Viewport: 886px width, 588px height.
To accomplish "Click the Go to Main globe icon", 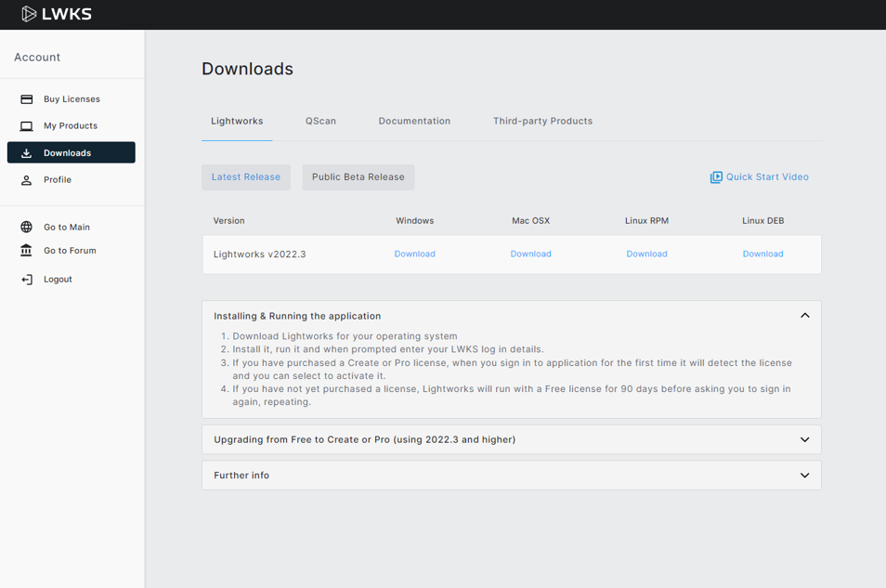I will (x=27, y=228).
